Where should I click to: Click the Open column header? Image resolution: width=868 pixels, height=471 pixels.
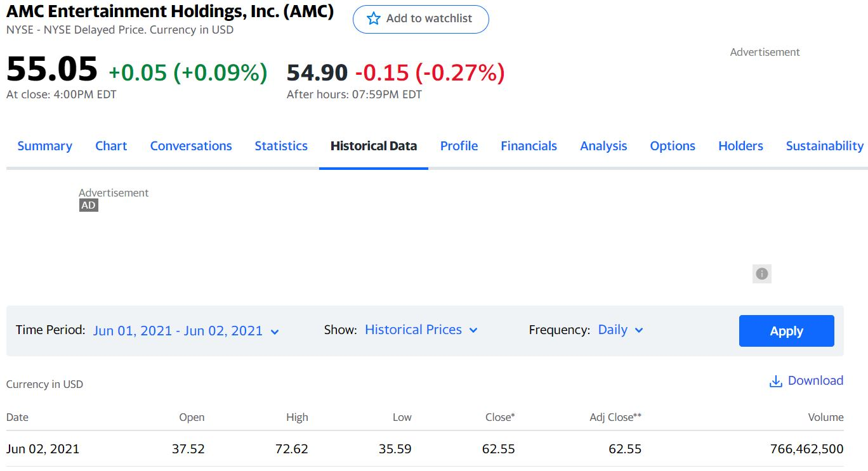(192, 417)
